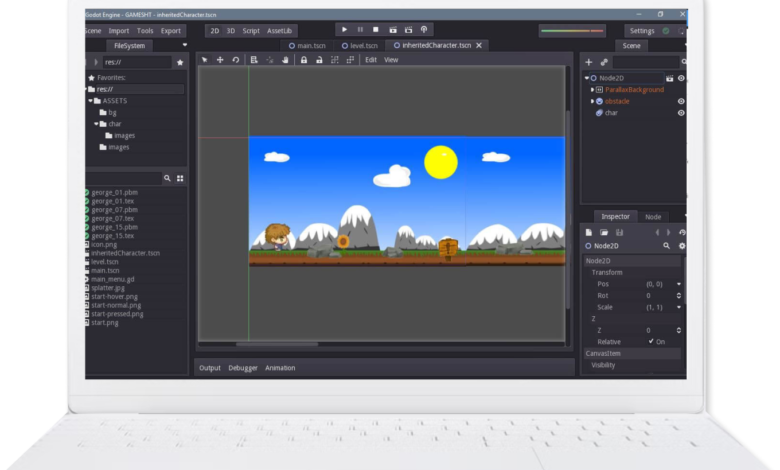This screenshot has height=470, width=780.
Task: Hide the char node with eye icon
Action: [681, 113]
